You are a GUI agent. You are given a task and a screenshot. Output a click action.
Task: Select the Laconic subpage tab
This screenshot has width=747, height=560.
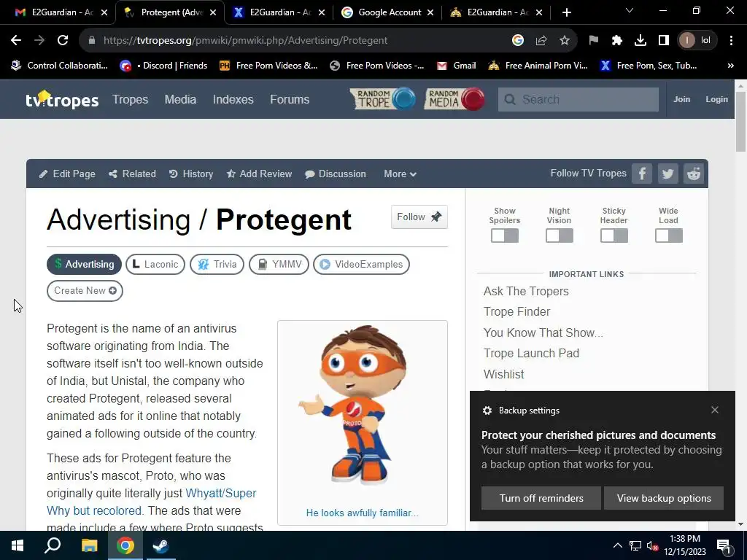(155, 264)
